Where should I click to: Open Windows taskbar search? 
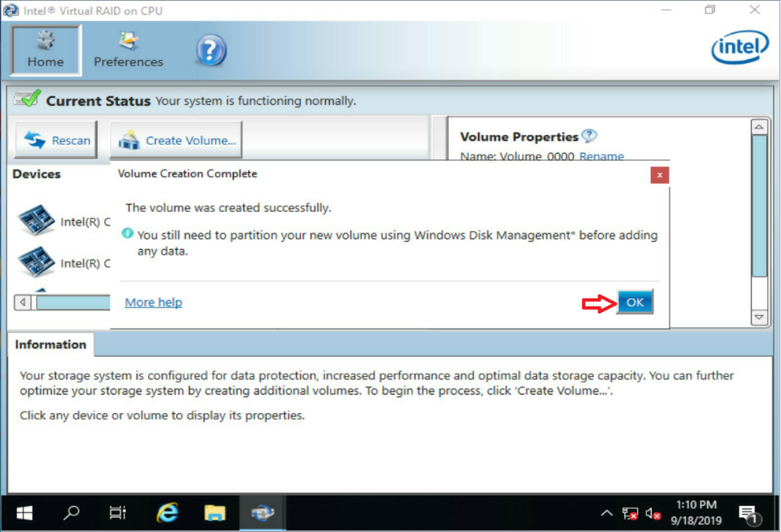[71, 513]
